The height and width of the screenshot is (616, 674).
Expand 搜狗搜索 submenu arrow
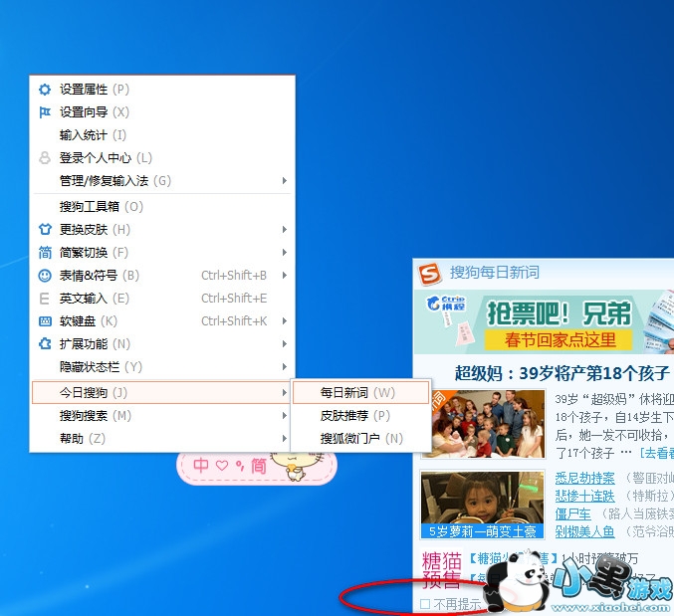pyautogui.click(x=284, y=415)
